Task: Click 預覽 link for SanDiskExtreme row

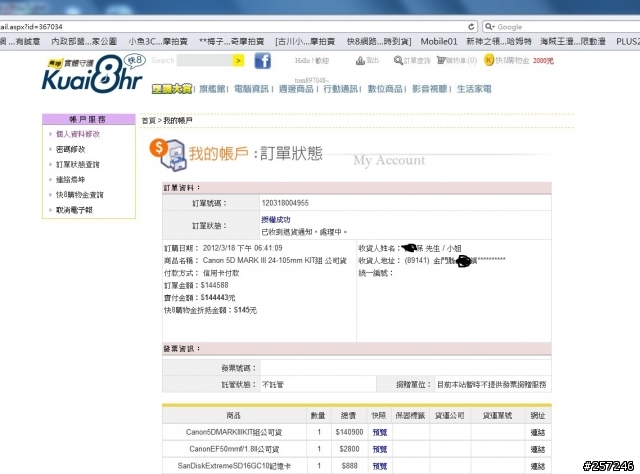Action: point(380,466)
